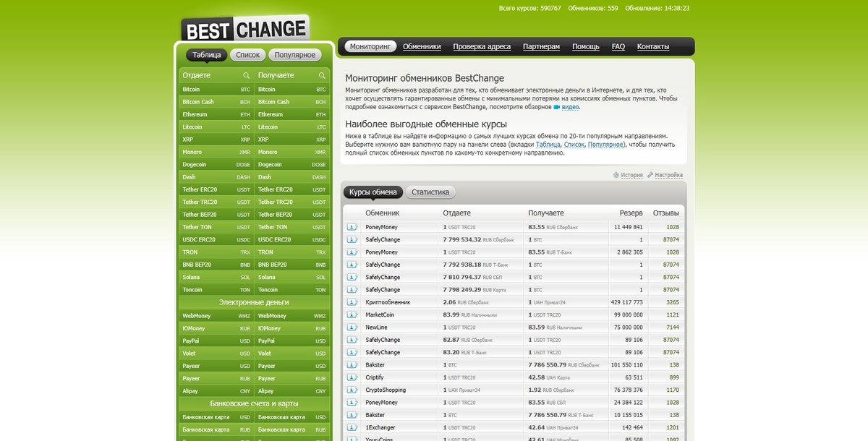Open CryptoShopping exchanger row
This screenshot has width=868, height=441.
[x=386, y=390]
